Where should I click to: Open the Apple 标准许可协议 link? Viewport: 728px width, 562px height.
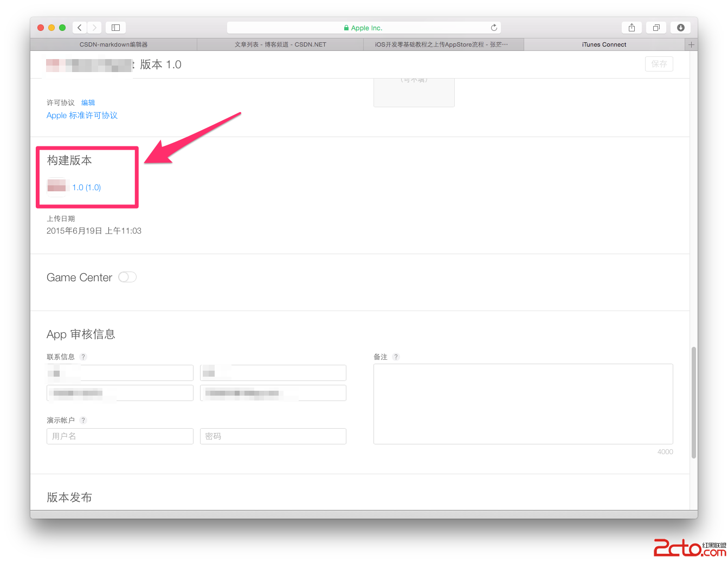click(82, 115)
